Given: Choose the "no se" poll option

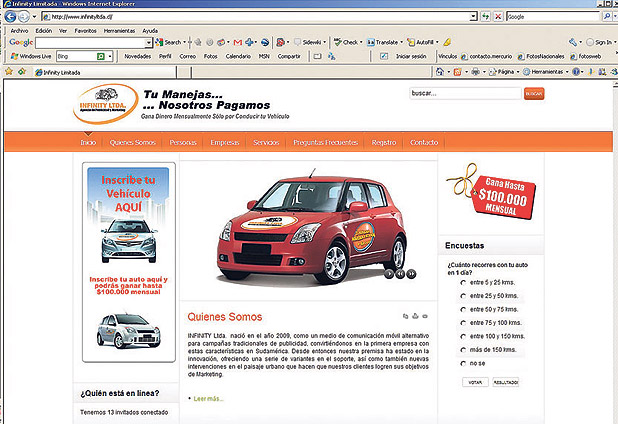Looking at the screenshot, I should 449,365.
